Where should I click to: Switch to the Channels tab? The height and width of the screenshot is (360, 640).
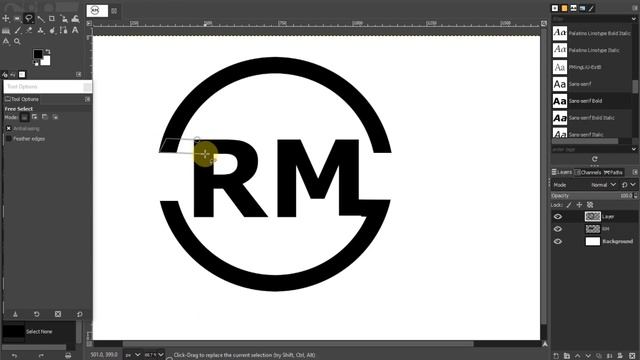click(588, 172)
